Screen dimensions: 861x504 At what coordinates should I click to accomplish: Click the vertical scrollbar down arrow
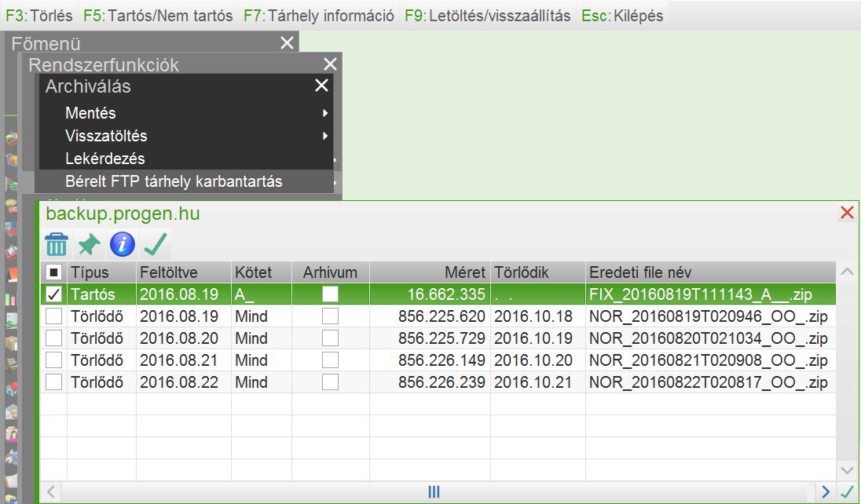[x=848, y=470]
